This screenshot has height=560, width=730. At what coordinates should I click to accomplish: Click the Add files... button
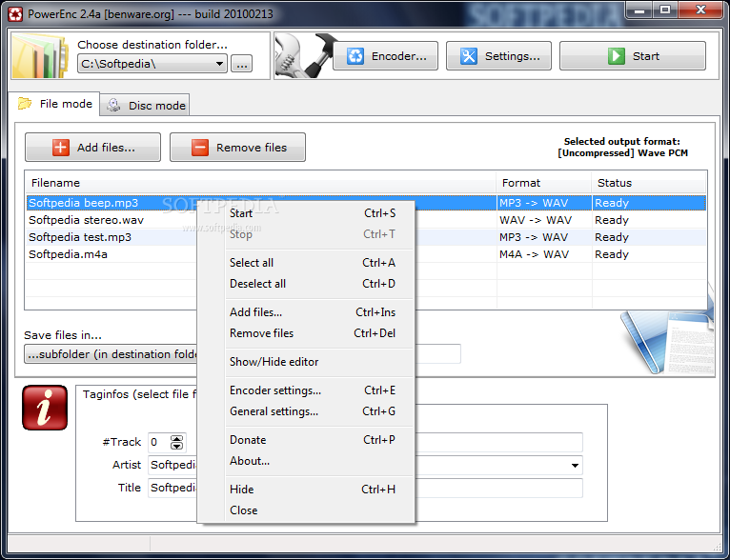coord(93,148)
